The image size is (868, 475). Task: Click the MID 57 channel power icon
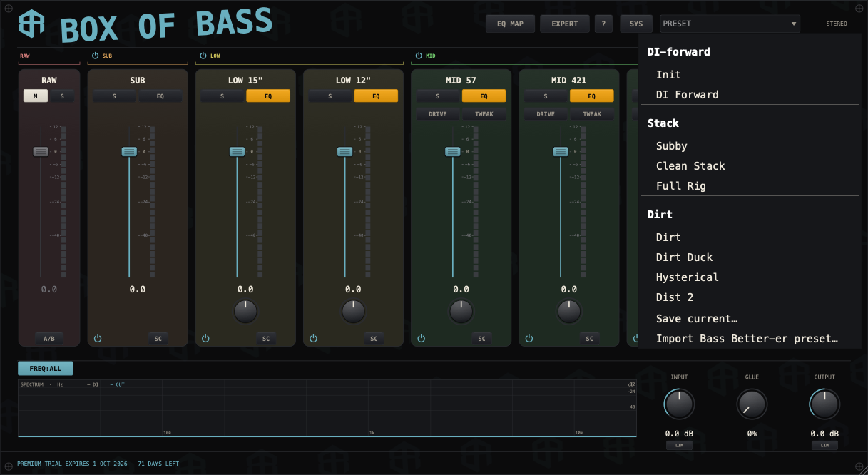tap(421, 338)
